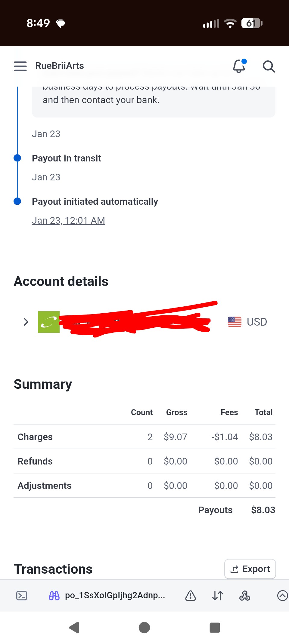
Task: Open the Jan 23, 12:01 AM timestamp link
Action: tap(68, 221)
